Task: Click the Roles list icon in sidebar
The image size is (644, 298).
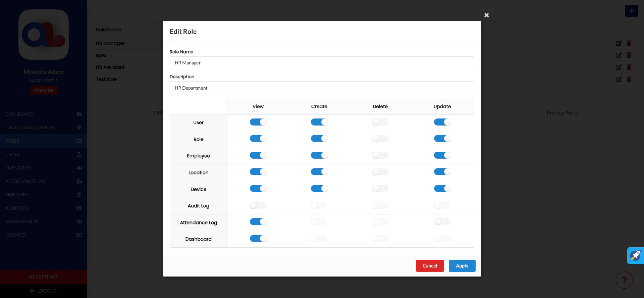Action: (x=79, y=141)
